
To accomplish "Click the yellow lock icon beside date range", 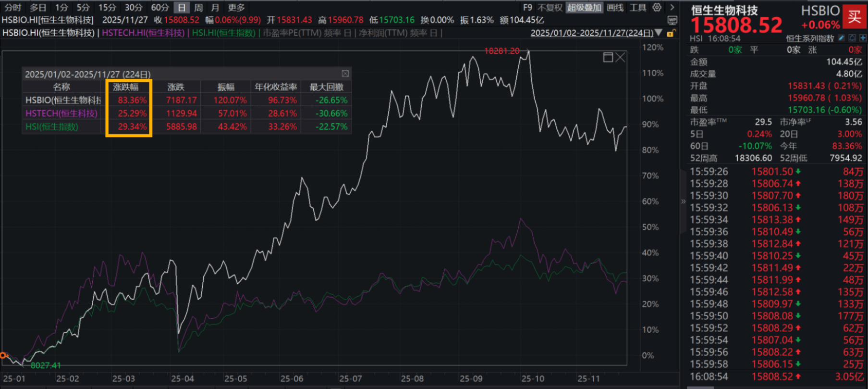I will click(x=671, y=33).
